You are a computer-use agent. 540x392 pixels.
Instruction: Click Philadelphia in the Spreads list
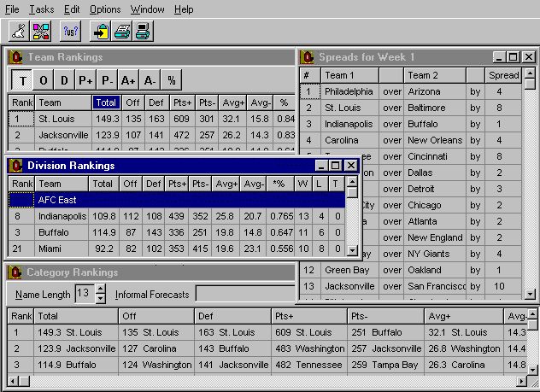[x=349, y=91]
